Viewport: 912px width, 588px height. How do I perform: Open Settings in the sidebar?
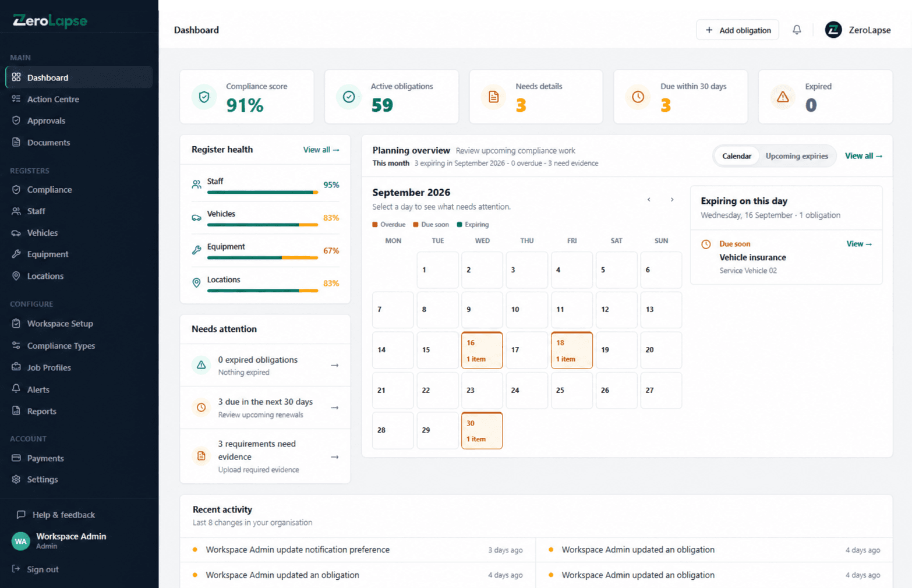tap(79, 479)
